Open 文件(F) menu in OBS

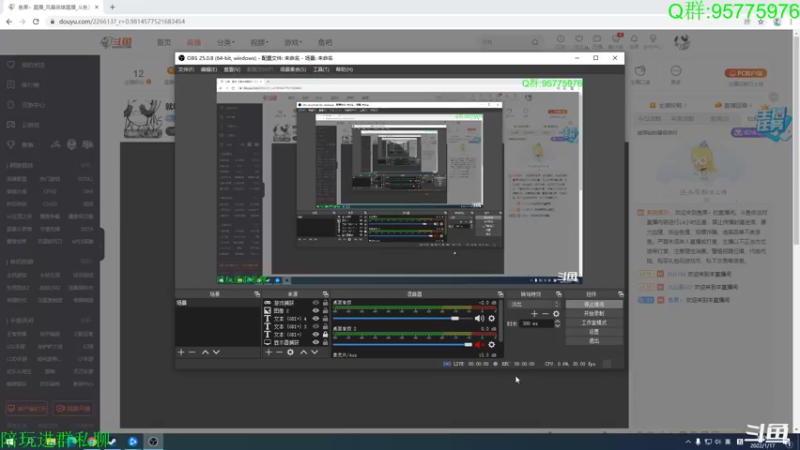click(x=186, y=69)
